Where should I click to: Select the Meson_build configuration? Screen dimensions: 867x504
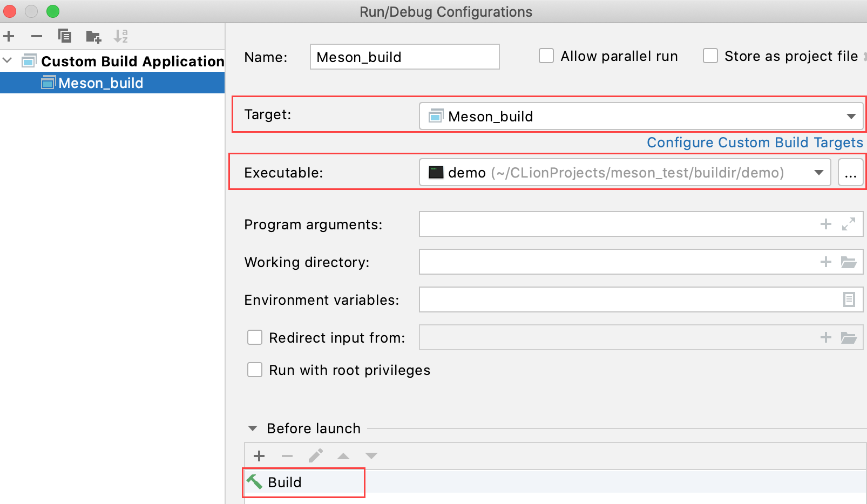100,83
